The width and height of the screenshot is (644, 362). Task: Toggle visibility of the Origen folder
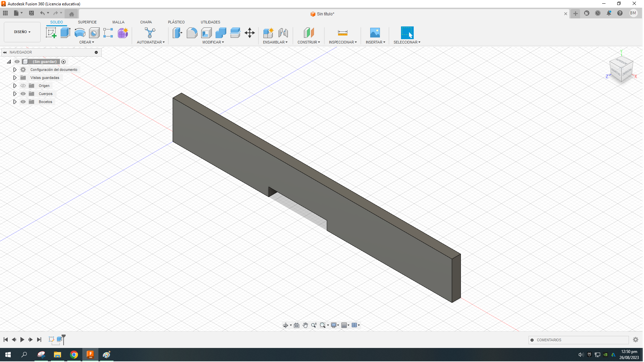pos(23,86)
